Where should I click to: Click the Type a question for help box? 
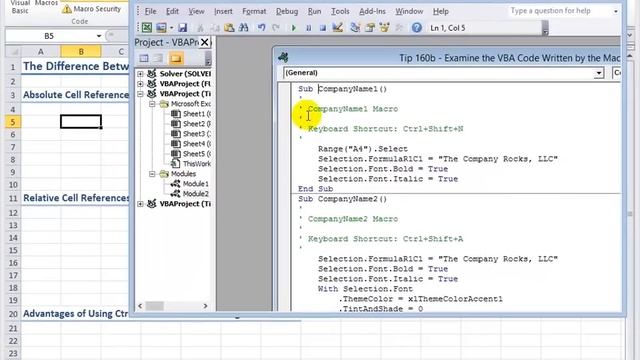pyautogui.click(x=559, y=11)
